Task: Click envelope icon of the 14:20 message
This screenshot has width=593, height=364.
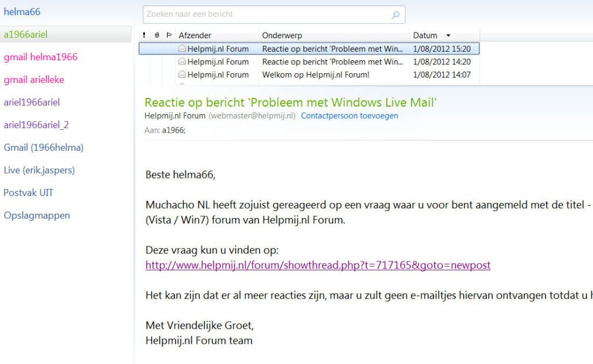Action: (x=182, y=61)
